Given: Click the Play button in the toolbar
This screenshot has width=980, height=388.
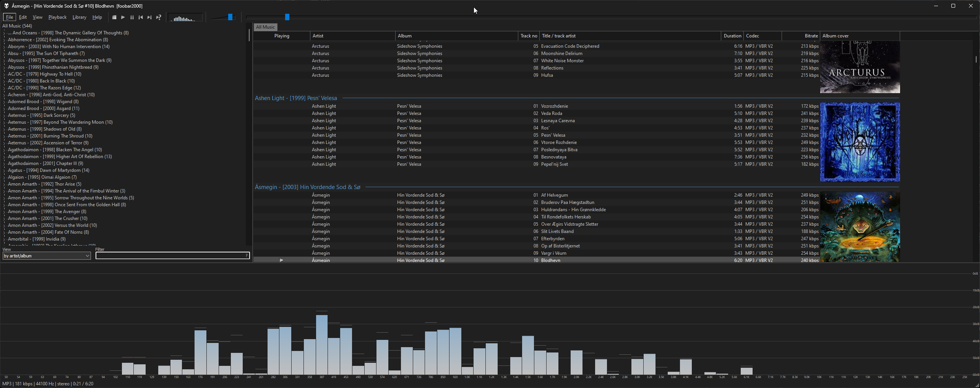Looking at the screenshot, I should click(123, 17).
